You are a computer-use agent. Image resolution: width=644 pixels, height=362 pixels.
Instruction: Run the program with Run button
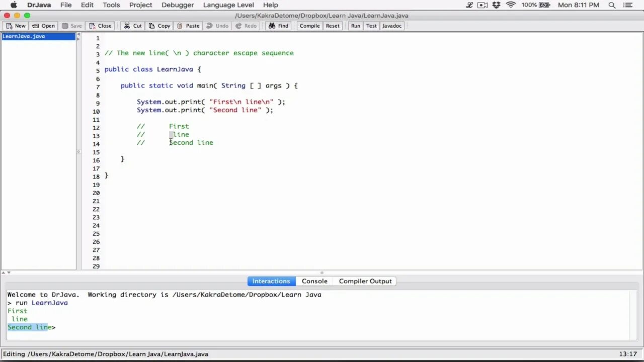tap(356, 26)
